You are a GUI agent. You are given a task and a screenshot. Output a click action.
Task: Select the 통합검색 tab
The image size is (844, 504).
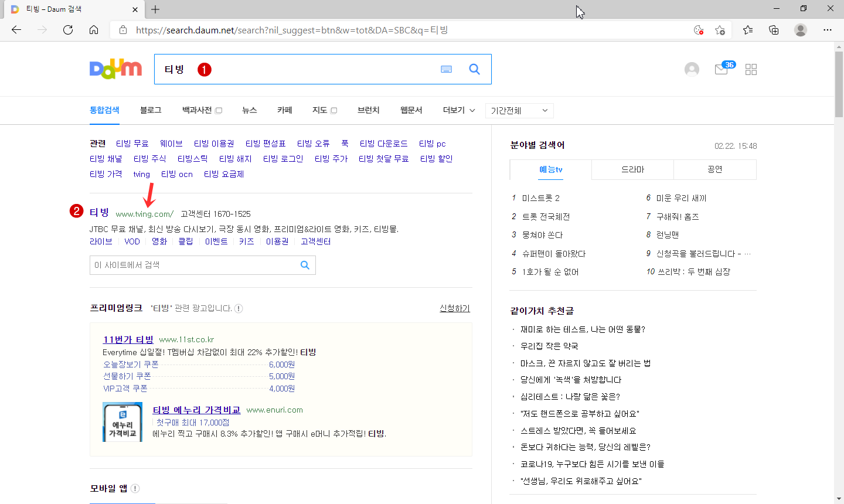pyautogui.click(x=104, y=110)
